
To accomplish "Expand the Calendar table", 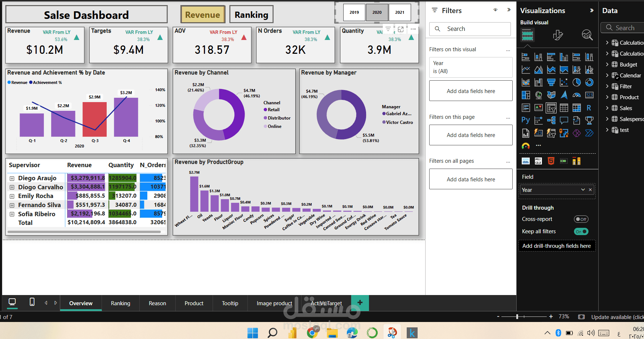I will [x=607, y=75].
